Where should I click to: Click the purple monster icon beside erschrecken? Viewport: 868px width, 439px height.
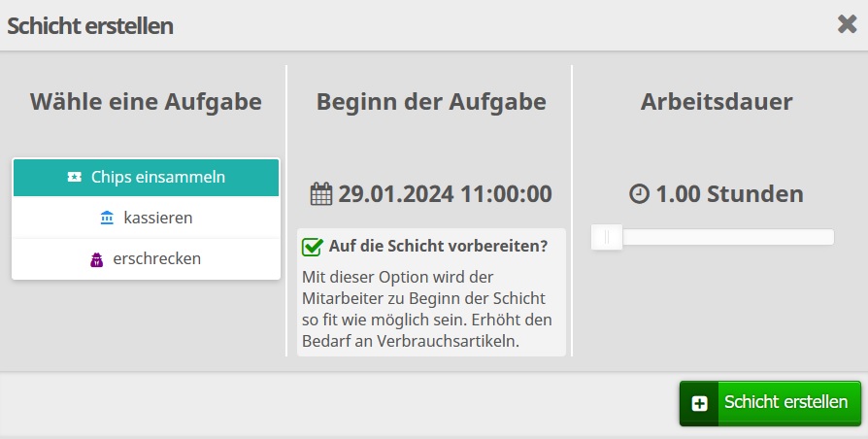click(97, 259)
